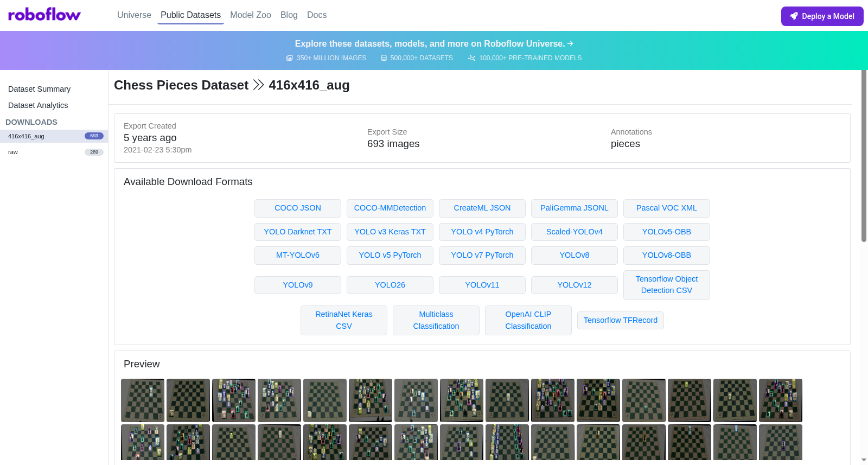
Task: Open the Universe nav item
Action: point(134,15)
